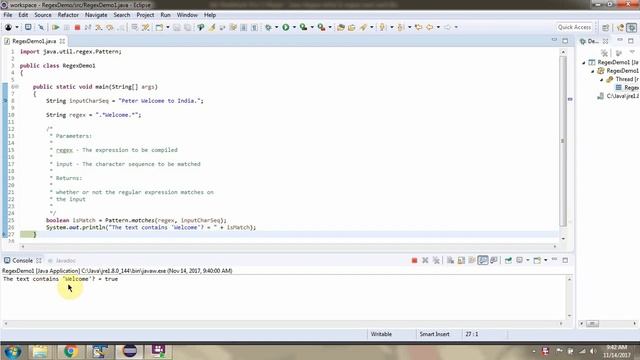Screen dimensions: 640x360
Task: Select the Debug perspective icon
Action: pyautogui.click(x=631, y=27)
